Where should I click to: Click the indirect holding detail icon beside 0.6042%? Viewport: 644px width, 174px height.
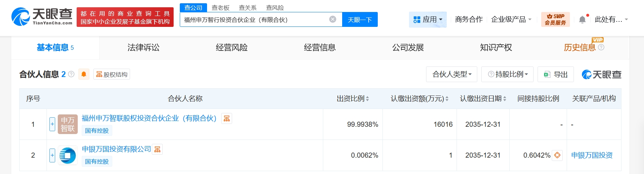pos(557,155)
